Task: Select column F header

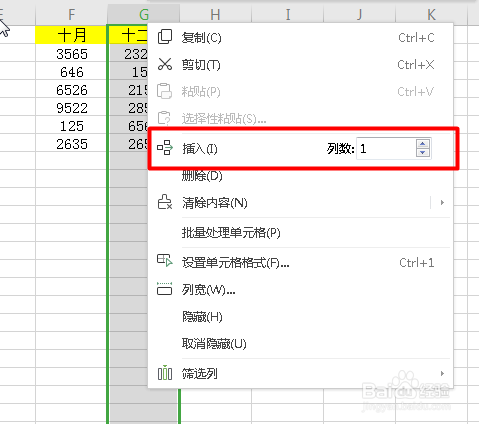Action: click(x=71, y=15)
